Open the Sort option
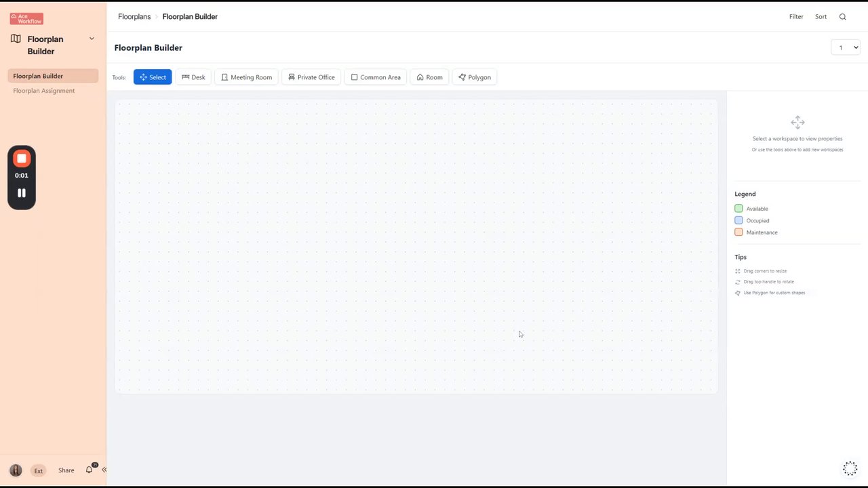The width and height of the screenshot is (868, 488). tap(821, 17)
